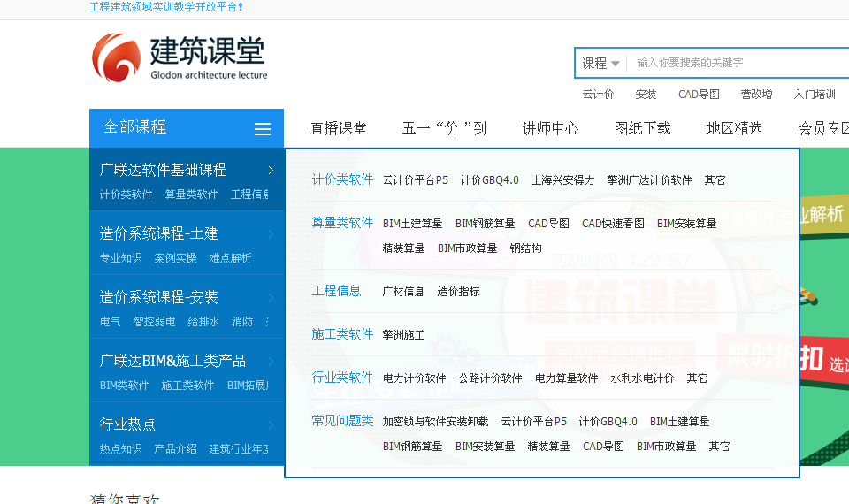This screenshot has width=849, height=504.
Task: Click 算量类软件 sidebar sub-link
Action: coord(191,194)
